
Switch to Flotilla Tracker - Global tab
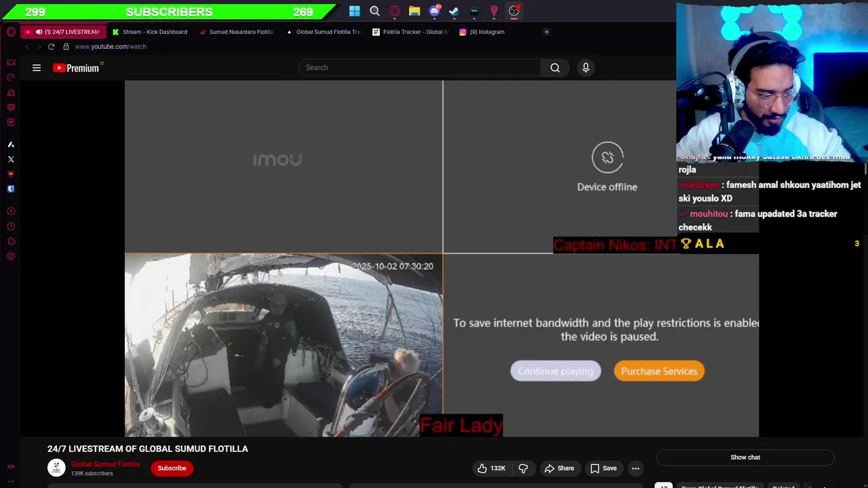[411, 32]
